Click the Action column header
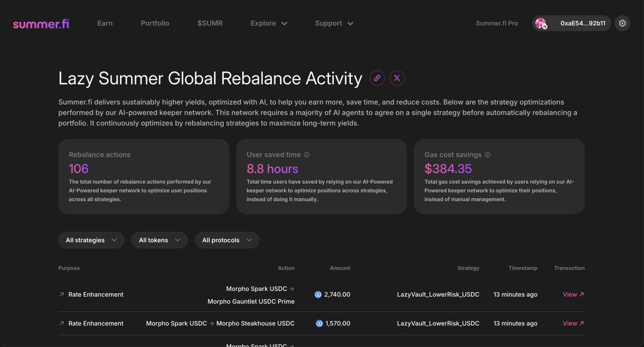 tap(286, 268)
